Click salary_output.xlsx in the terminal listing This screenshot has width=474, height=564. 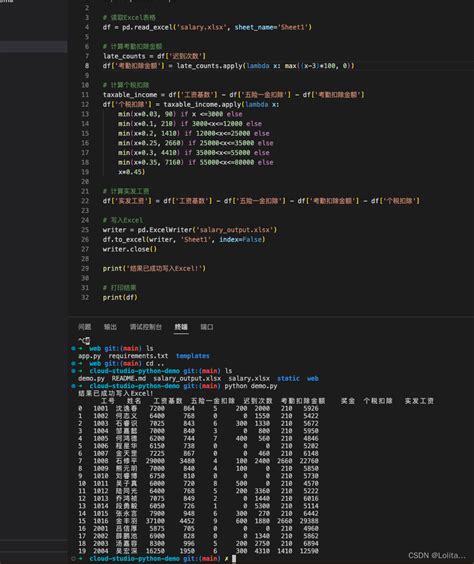coord(187,378)
